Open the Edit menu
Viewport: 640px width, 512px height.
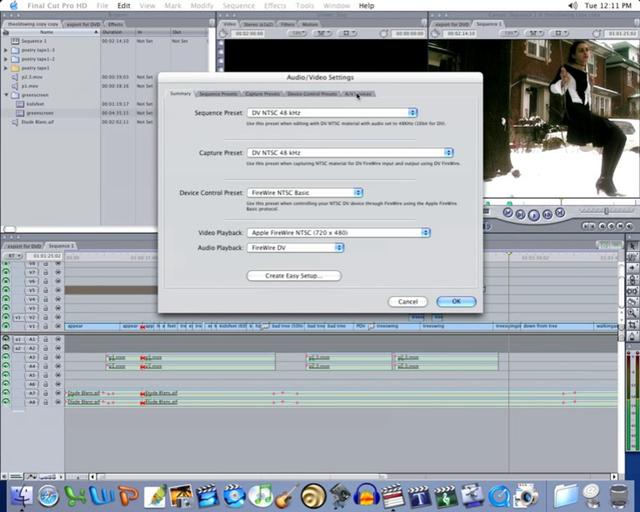124,5
